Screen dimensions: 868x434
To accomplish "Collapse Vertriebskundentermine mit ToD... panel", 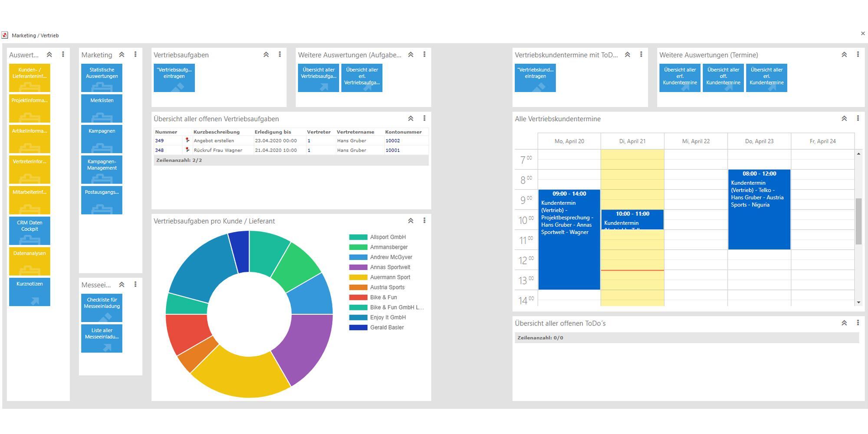I will click(x=628, y=55).
